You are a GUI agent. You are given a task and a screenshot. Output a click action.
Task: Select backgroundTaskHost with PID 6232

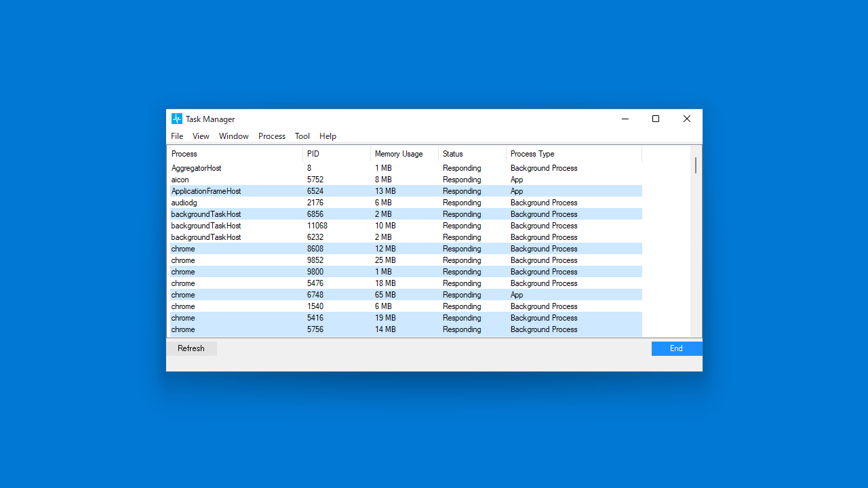[x=406, y=237]
